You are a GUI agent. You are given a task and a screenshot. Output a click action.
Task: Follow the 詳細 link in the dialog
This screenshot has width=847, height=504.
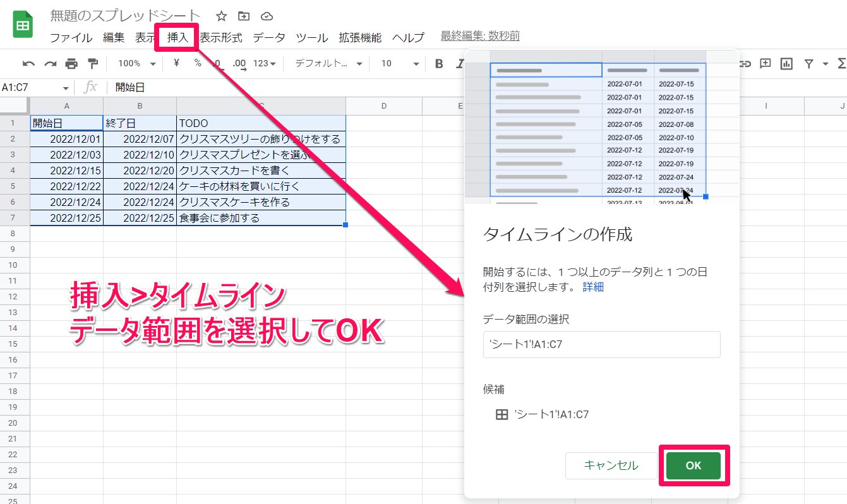(593, 287)
